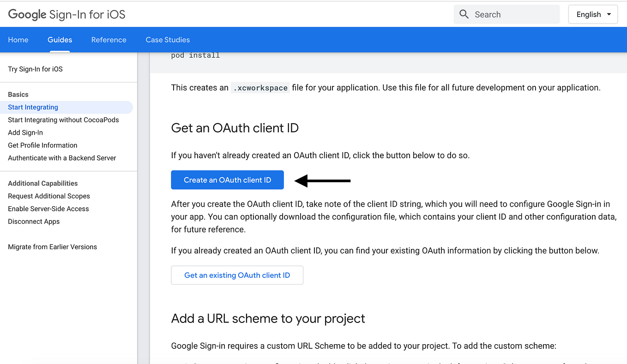Viewport: 627px width, 364px height.
Task: Open Request Additional Scopes guide
Action: [x=49, y=196]
